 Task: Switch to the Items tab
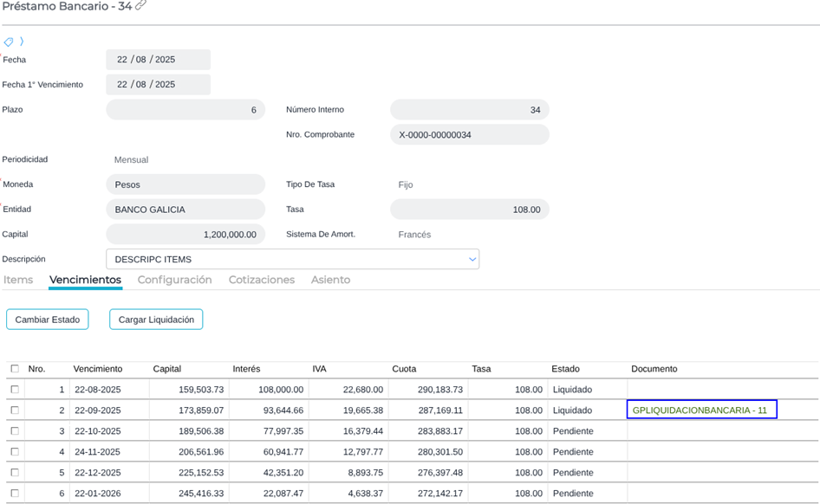point(18,280)
